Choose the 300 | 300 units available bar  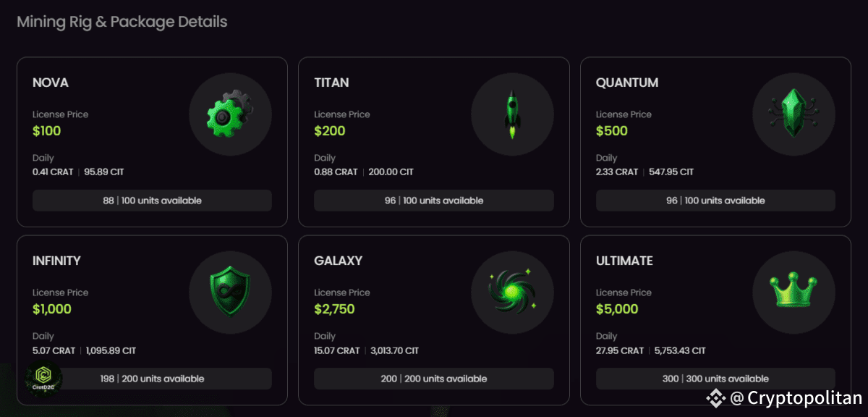click(715, 379)
